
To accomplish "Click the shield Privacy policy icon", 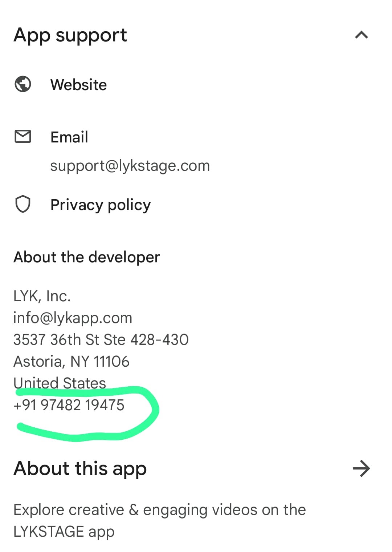I will [23, 204].
